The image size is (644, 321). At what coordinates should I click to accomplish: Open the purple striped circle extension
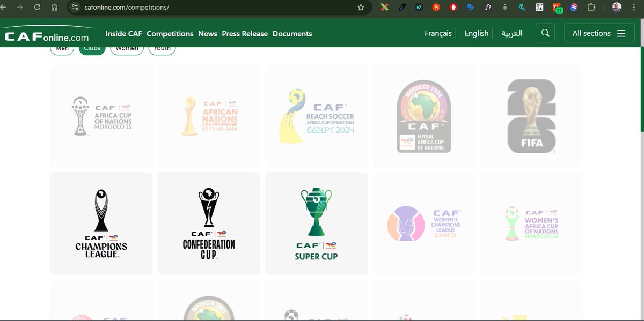click(x=574, y=8)
